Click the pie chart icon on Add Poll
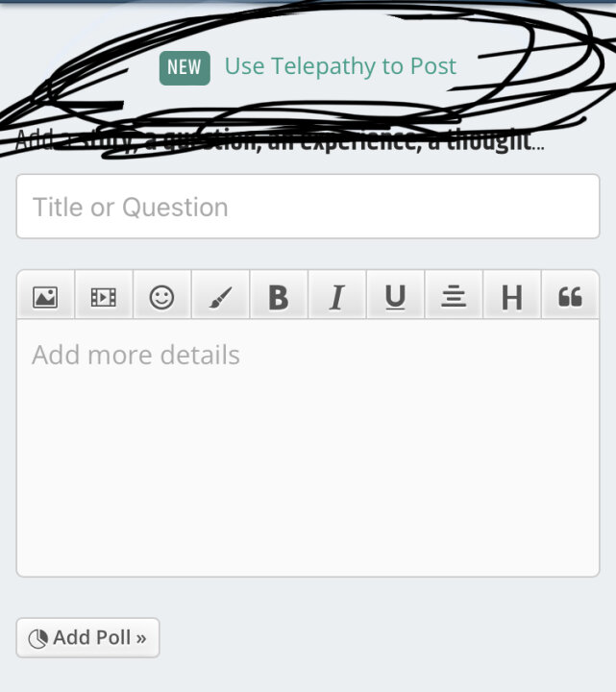This screenshot has height=692, width=616. tap(37, 638)
